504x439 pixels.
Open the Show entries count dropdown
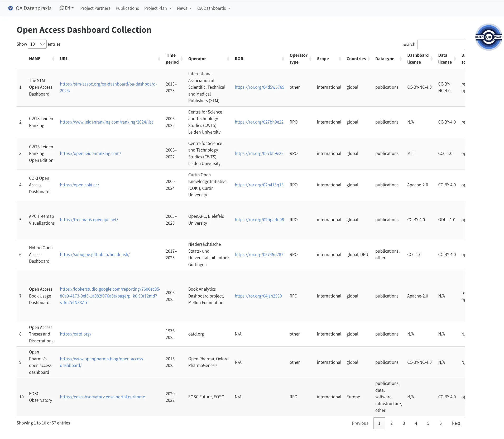click(x=37, y=44)
